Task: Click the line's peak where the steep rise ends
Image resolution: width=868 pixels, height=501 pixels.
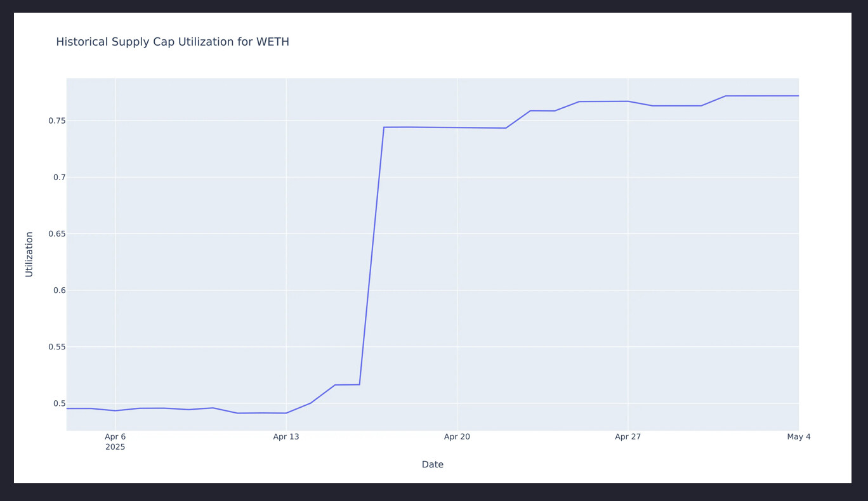Action: click(x=384, y=127)
